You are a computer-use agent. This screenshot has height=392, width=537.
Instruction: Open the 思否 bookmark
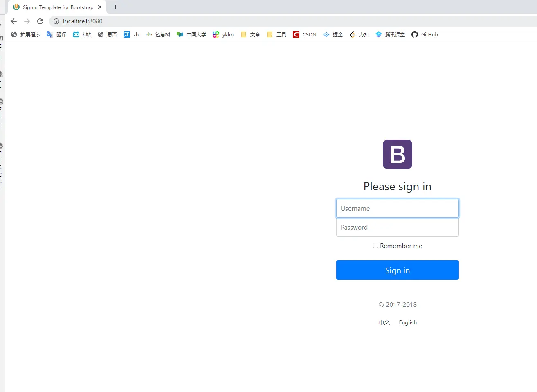point(107,34)
